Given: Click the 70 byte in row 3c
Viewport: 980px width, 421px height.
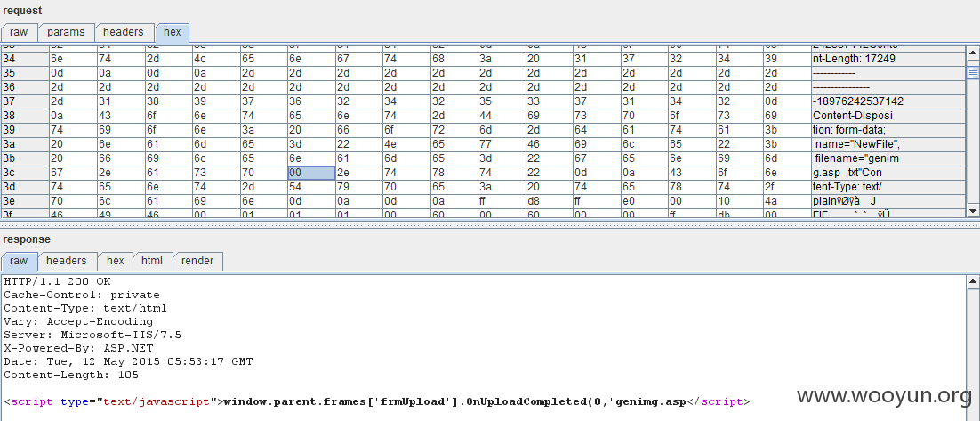Looking at the screenshot, I should [x=263, y=173].
